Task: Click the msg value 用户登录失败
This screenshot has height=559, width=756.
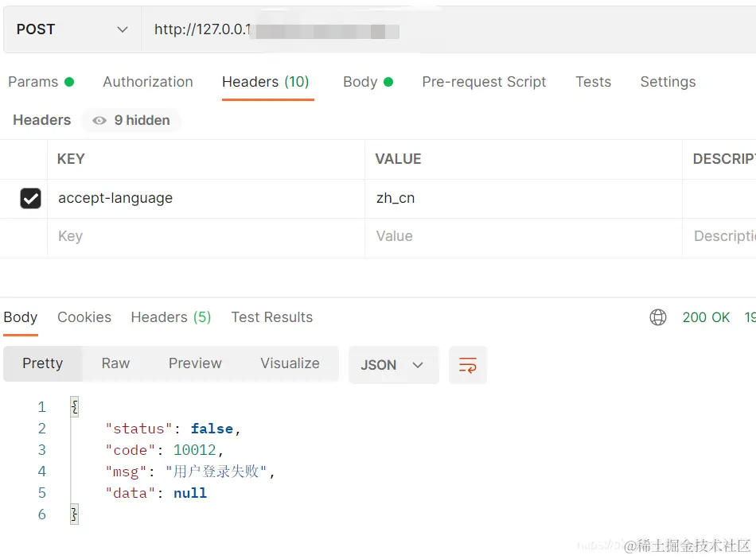Action: coord(216,472)
